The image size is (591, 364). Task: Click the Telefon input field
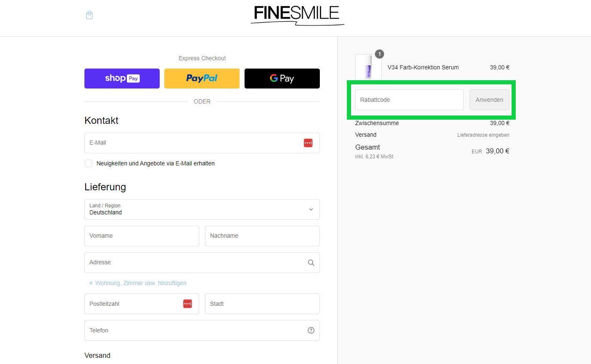(x=202, y=330)
